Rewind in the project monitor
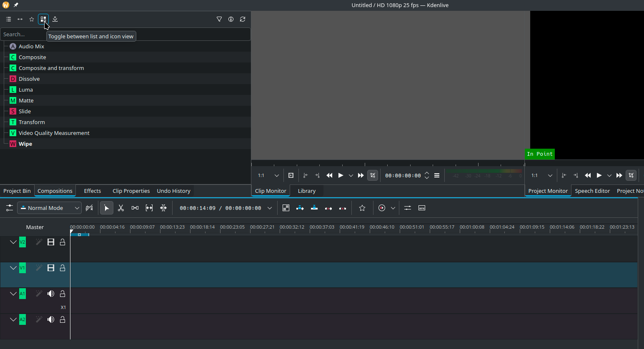Screen dimensions: 644x349 [x=588, y=175]
